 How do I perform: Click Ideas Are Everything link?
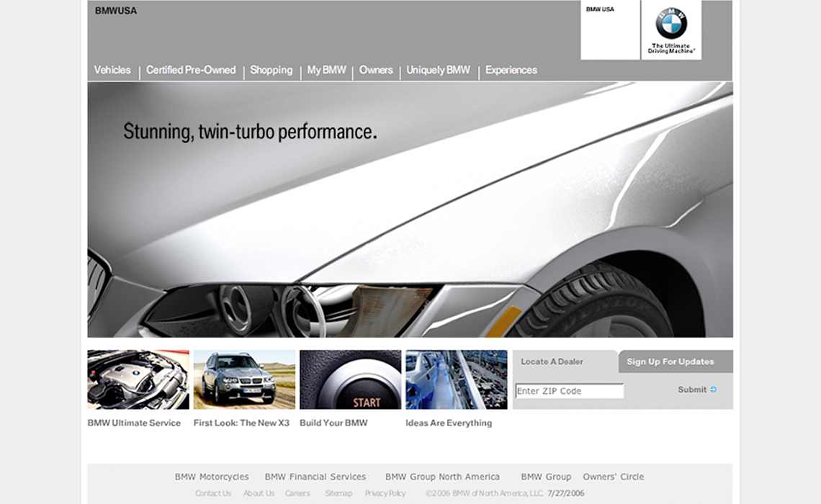tap(449, 423)
